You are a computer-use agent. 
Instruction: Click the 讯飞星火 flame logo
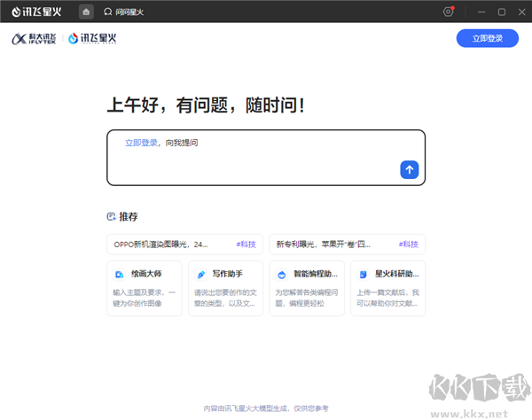[92, 39]
